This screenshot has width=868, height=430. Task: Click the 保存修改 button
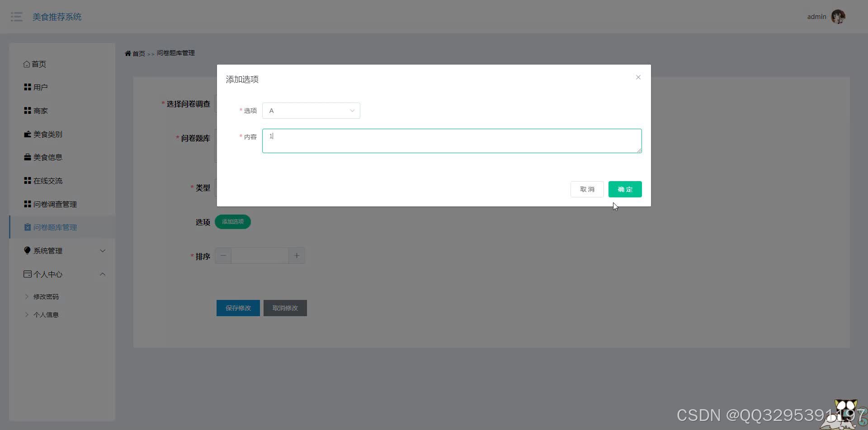(238, 308)
